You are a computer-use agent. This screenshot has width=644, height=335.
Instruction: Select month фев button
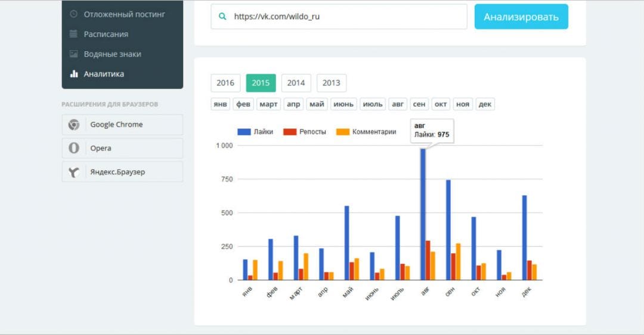click(x=243, y=104)
